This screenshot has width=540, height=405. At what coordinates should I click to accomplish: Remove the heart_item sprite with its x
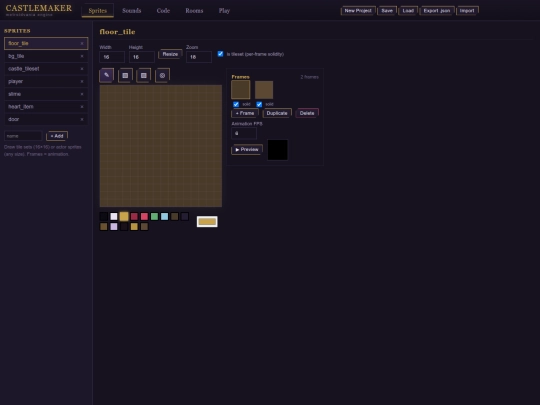82,107
